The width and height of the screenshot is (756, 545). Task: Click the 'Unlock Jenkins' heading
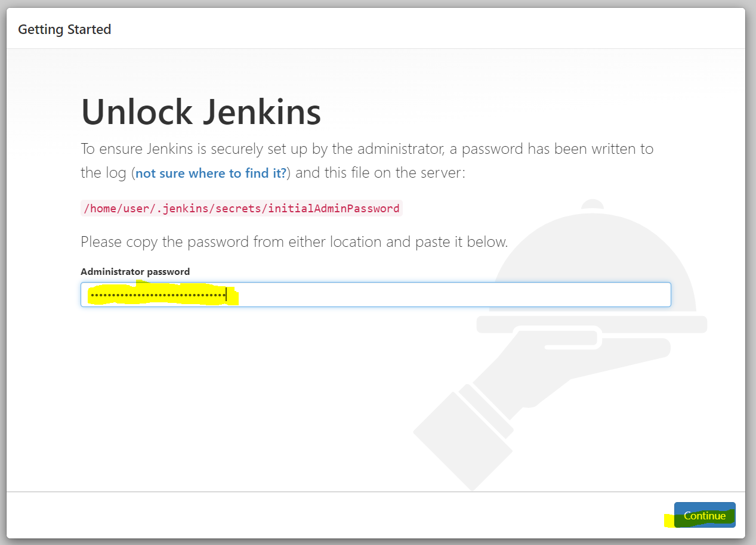201,112
